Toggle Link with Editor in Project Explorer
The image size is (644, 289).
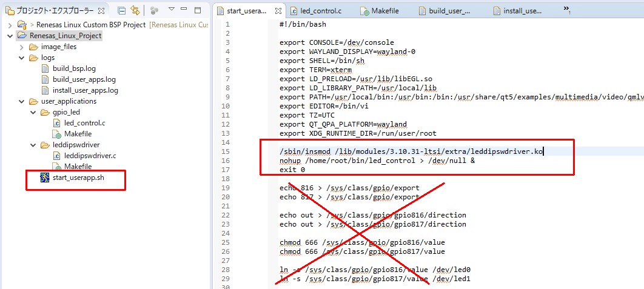[x=135, y=11]
